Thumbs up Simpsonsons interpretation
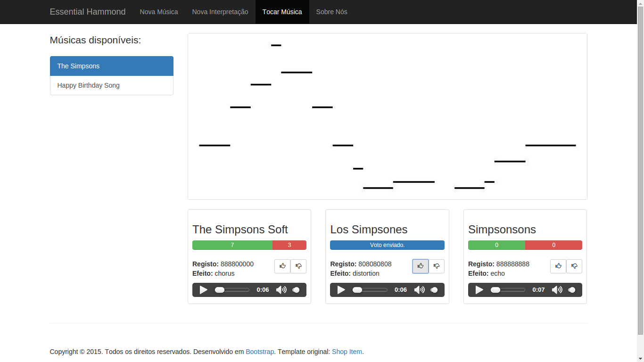 tap(558, 266)
